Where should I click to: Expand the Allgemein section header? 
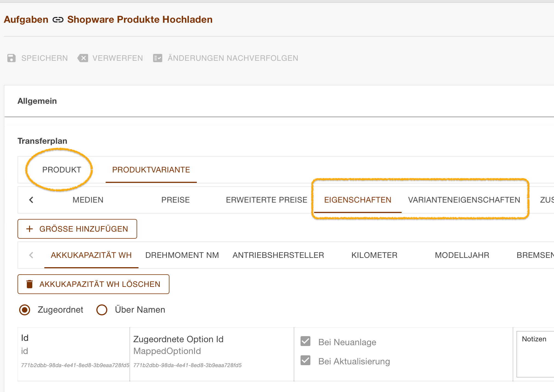pyautogui.click(x=279, y=101)
